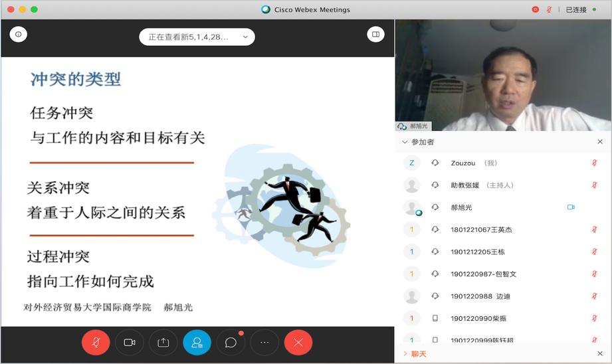The width and height of the screenshot is (612, 364).
Task: Toggle the participants panel button
Action: 197,343
